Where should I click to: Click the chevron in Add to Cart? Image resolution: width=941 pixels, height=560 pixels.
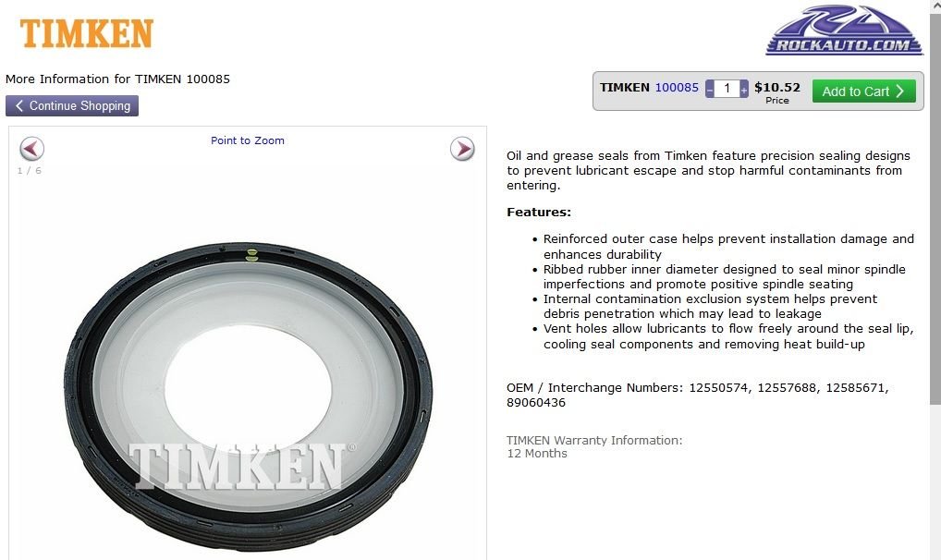(899, 91)
